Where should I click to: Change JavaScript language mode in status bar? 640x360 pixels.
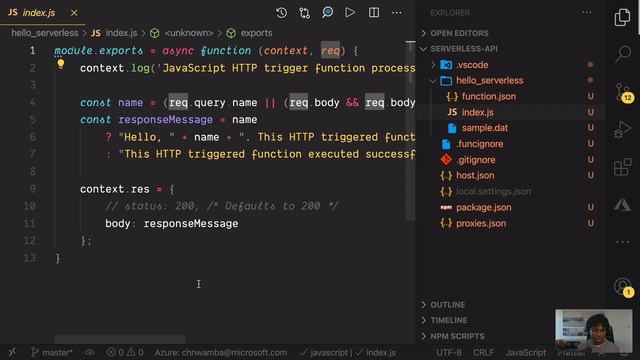526,352
